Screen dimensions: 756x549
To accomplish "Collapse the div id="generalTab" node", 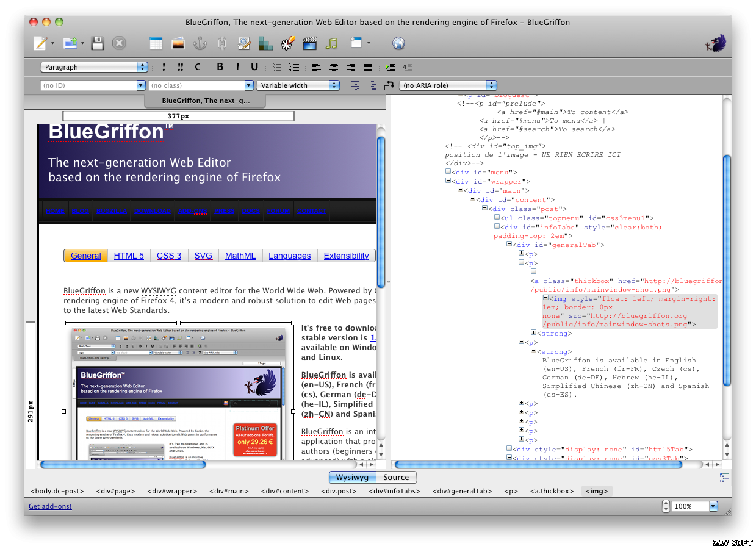I will pyautogui.click(x=509, y=244).
